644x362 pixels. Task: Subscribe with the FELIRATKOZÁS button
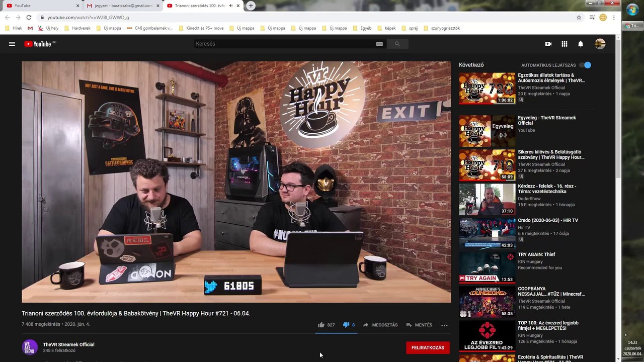pos(428,347)
